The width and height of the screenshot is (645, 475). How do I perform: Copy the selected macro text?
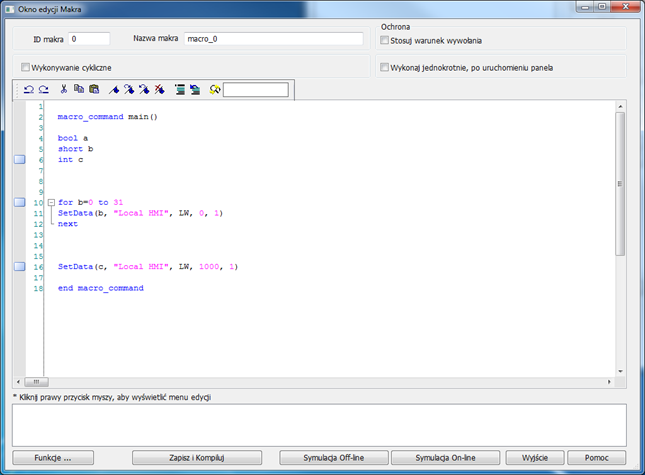(x=79, y=89)
